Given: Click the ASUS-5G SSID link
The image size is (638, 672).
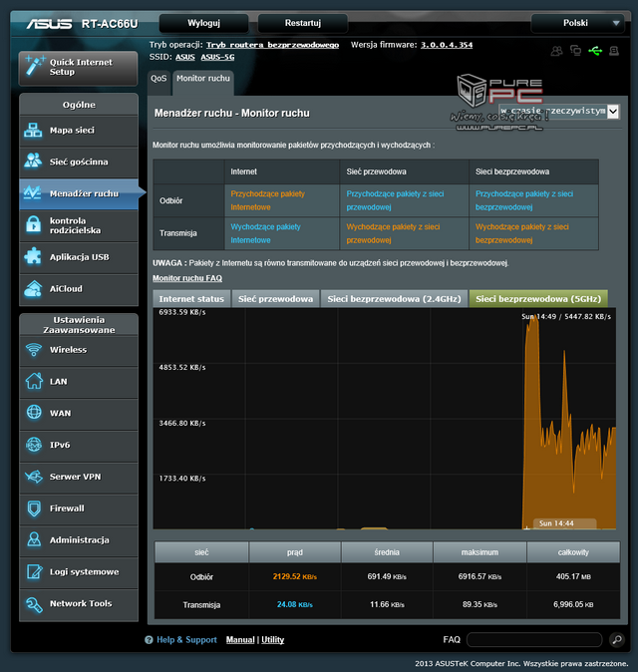Looking at the screenshot, I should (217, 57).
